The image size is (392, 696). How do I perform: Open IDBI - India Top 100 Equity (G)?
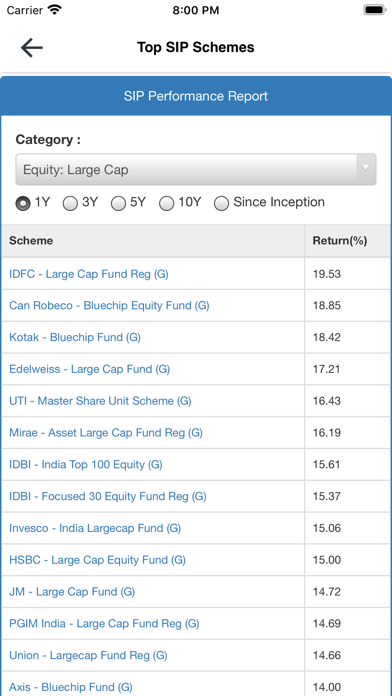pos(86,465)
